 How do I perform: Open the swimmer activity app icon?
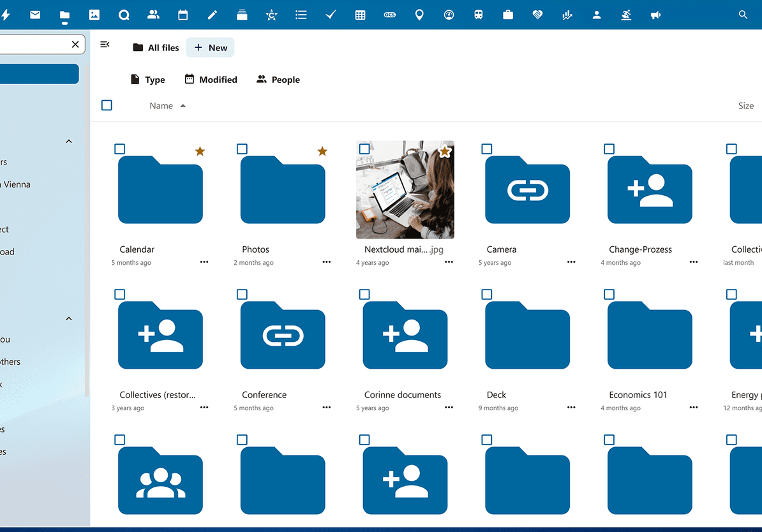[627, 15]
